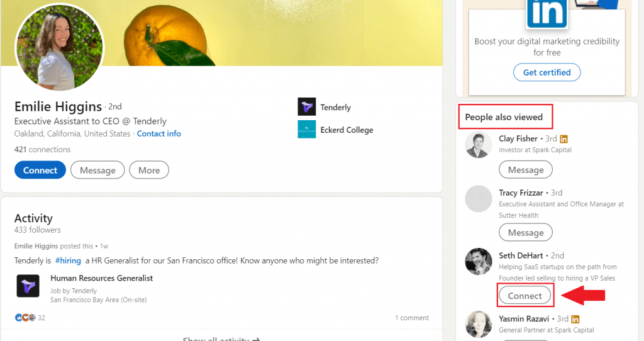644x341 pixels.
Task: Click Executive Assistant to CEO headline
Action: [91, 121]
